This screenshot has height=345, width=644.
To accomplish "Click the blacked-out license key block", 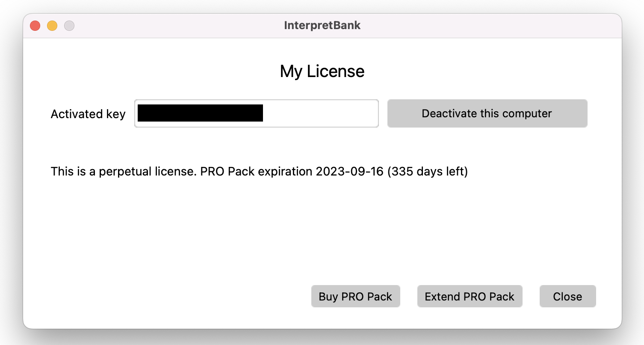I will pyautogui.click(x=200, y=113).
